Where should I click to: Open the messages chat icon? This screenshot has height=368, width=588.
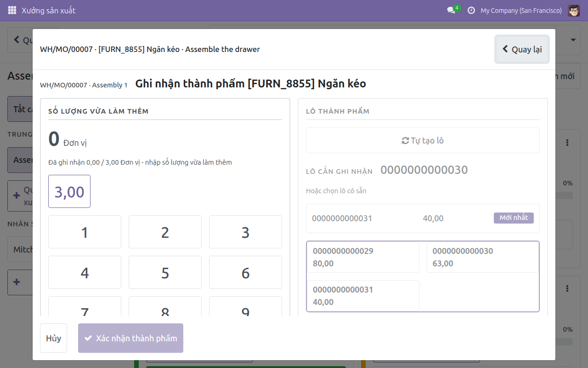tap(451, 10)
